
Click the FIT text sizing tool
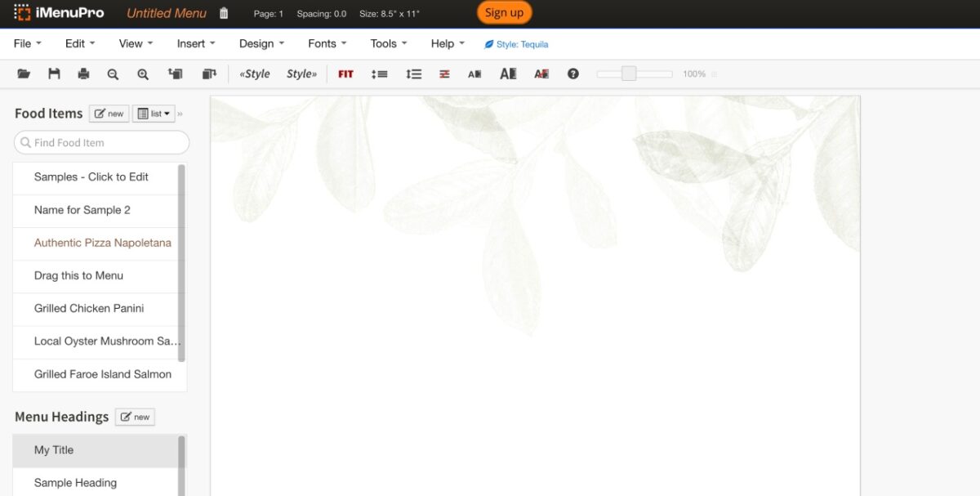pyautogui.click(x=345, y=74)
